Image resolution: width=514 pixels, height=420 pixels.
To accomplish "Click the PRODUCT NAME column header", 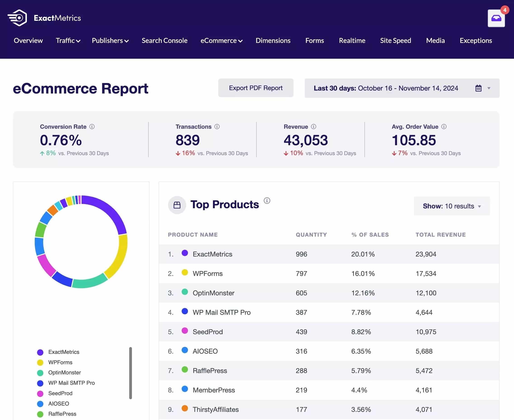I will (193, 235).
